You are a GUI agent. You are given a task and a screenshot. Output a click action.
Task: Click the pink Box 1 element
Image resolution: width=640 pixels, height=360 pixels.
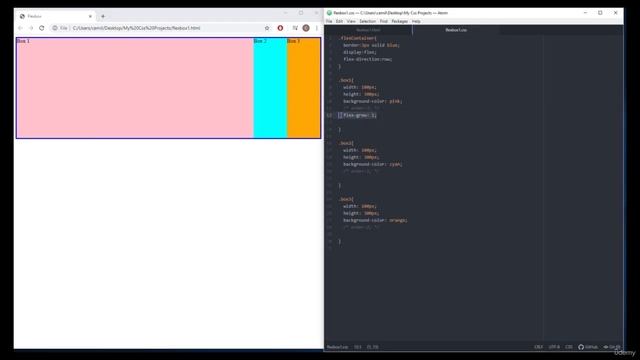tap(135, 88)
